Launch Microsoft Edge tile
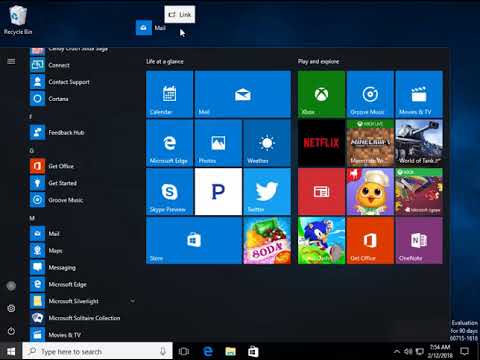480x360 pixels. click(x=169, y=143)
